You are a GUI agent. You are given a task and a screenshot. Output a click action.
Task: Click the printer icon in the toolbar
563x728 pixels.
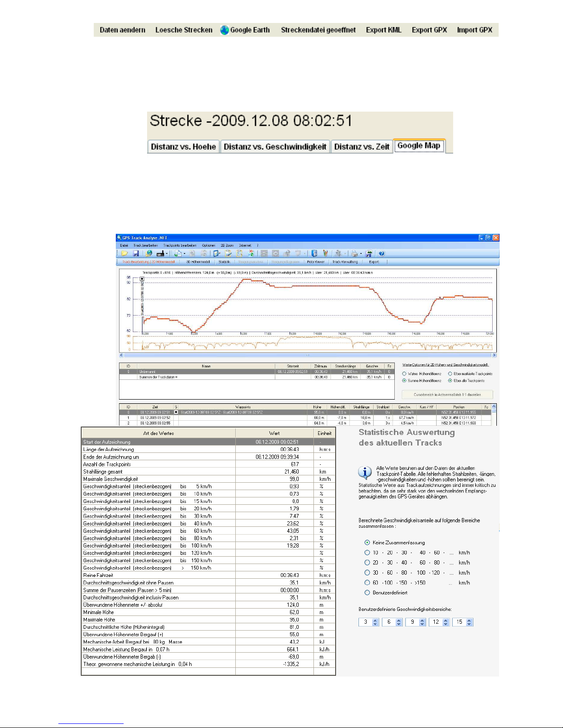[354, 253]
